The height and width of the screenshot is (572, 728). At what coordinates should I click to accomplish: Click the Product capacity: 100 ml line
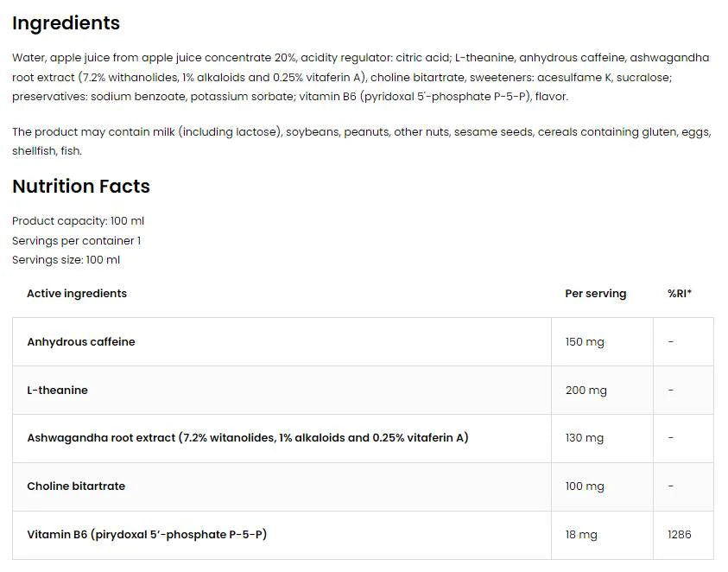pyautogui.click(x=79, y=221)
